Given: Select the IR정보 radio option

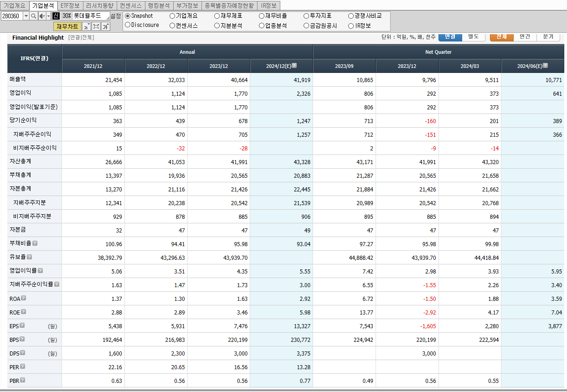Looking at the screenshot, I should [x=351, y=26].
